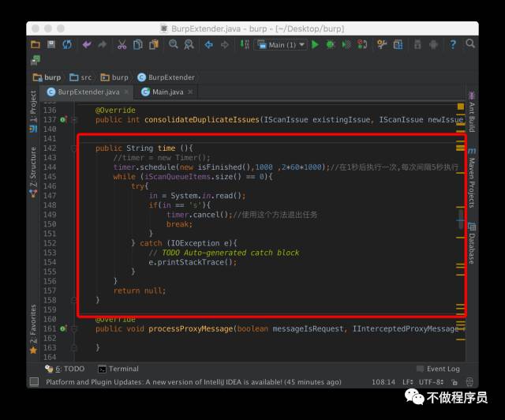Change line separator LF in status bar
This screenshot has height=420, width=505.
(408, 382)
